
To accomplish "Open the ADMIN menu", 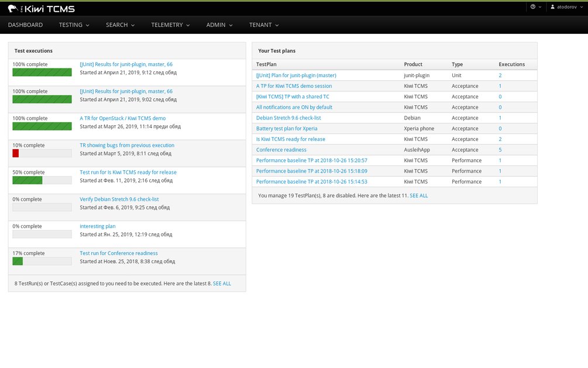I will tap(219, 25).
